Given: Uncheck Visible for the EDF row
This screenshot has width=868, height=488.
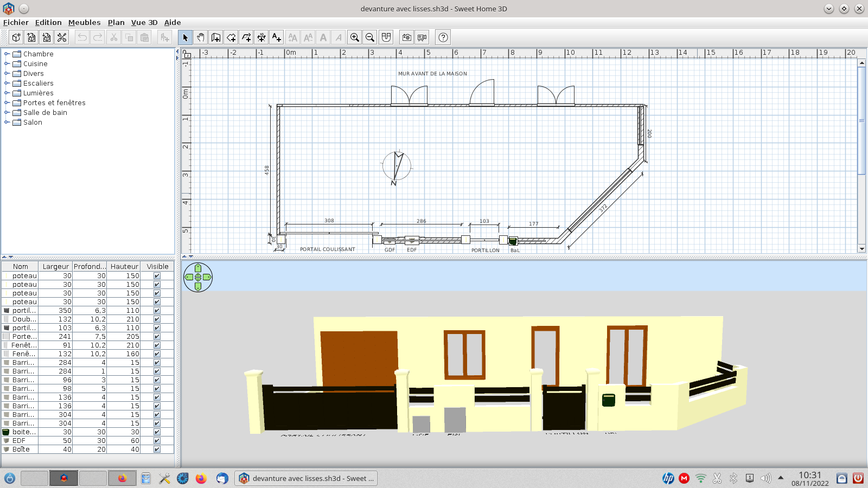Looking at the screenshot, I should coord(157,441).
